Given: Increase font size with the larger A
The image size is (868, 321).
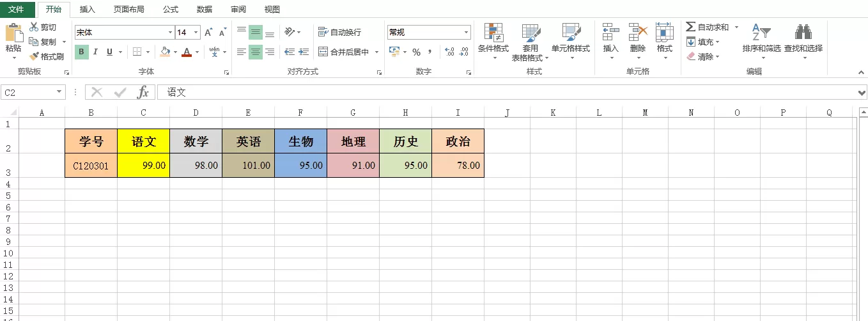Looking at the screenshot, I should (208, 33).
